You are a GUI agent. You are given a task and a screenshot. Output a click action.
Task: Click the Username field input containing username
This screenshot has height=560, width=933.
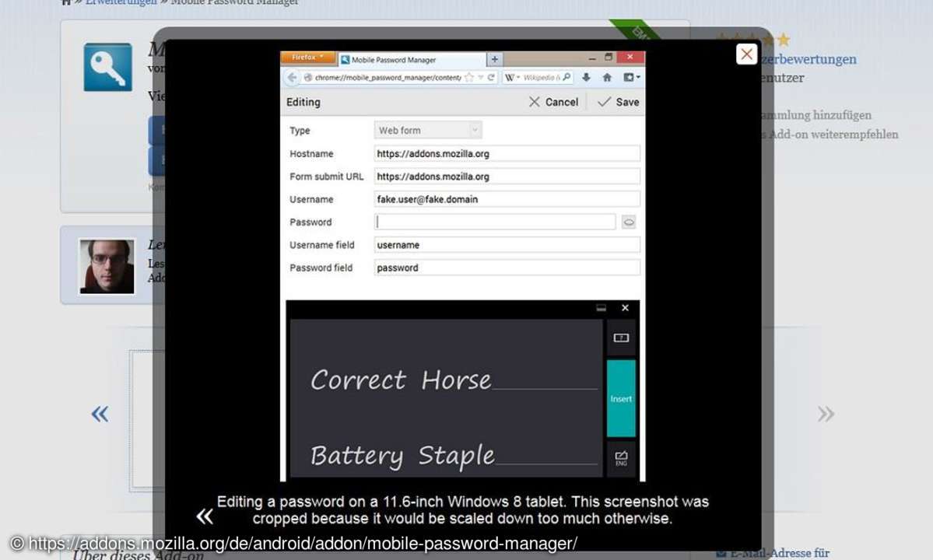(507, 245)
